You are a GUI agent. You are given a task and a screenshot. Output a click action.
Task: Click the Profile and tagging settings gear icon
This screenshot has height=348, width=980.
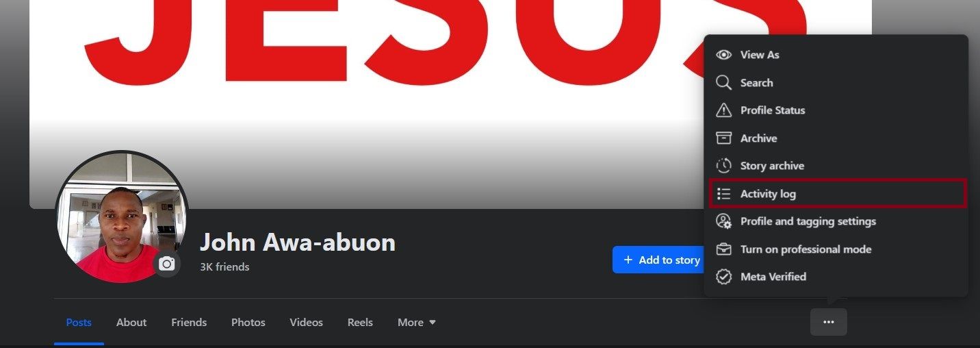(x=723, y=221)
